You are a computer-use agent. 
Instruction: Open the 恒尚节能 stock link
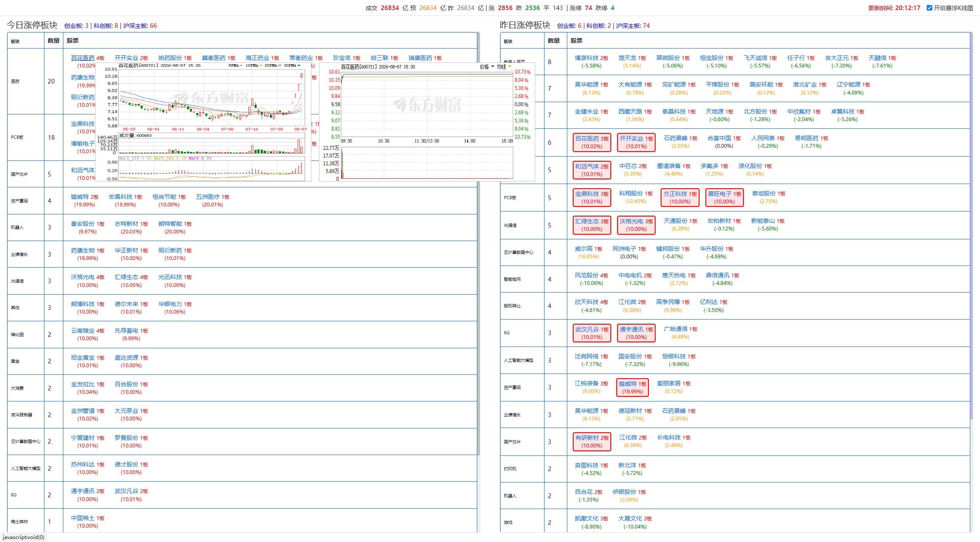pyautogui.click(x=164, y=197)
